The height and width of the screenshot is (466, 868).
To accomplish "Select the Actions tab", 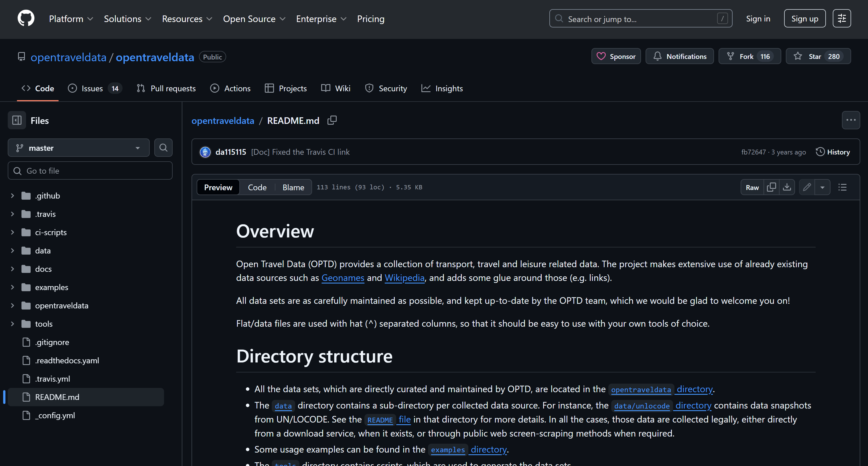I will [237, 88].
